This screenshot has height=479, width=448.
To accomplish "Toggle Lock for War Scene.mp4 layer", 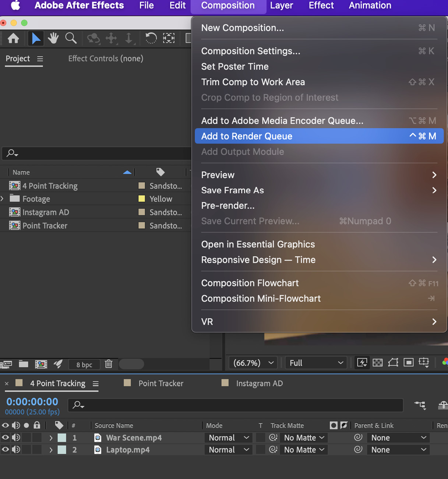I will click(36, 438).
